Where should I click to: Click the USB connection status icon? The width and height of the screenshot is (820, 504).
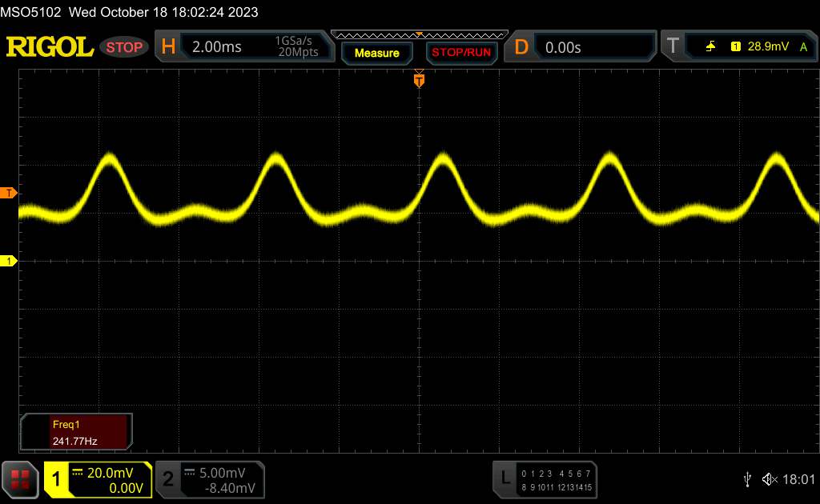(747, 479)
